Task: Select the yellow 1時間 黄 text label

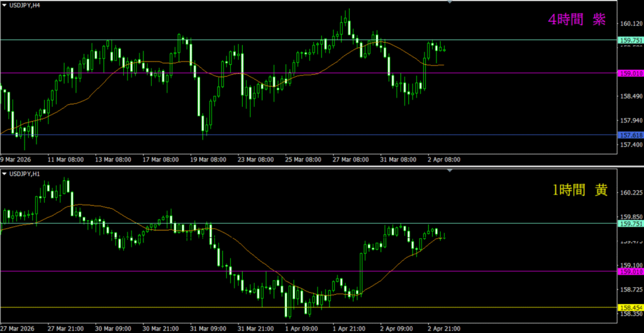Action: point(579,191)
